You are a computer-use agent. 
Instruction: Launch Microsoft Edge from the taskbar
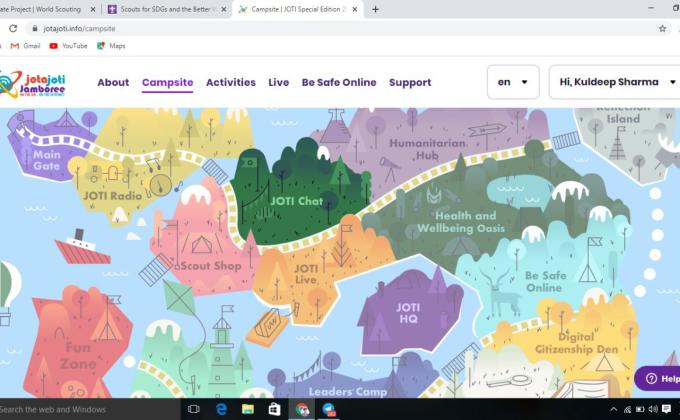221,410
